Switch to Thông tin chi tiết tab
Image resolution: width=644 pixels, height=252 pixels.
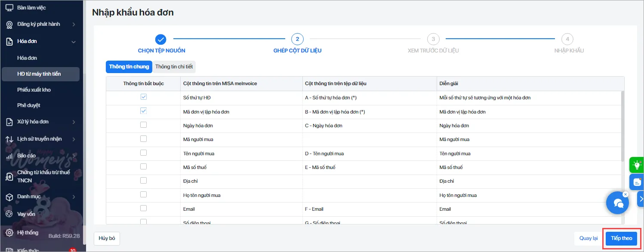click(174, 67)
